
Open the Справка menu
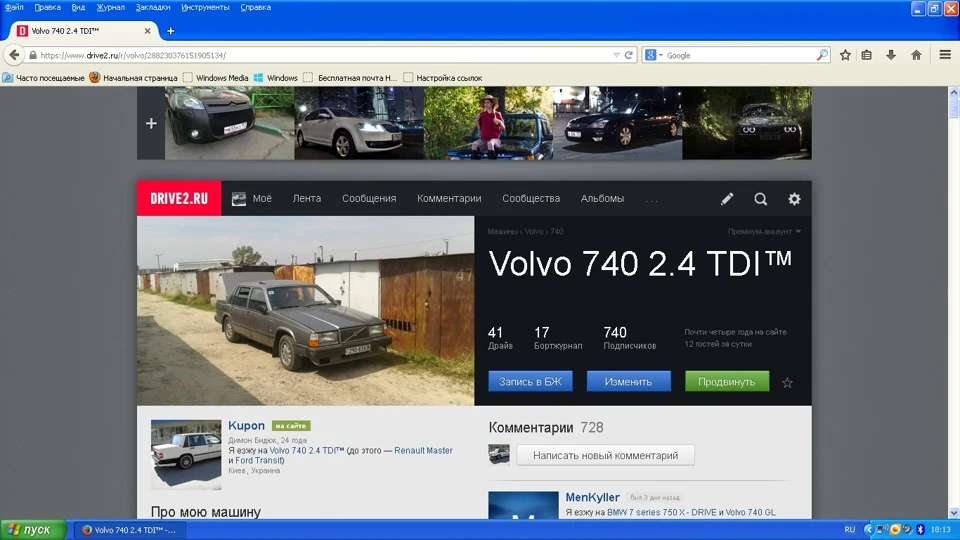255,7
